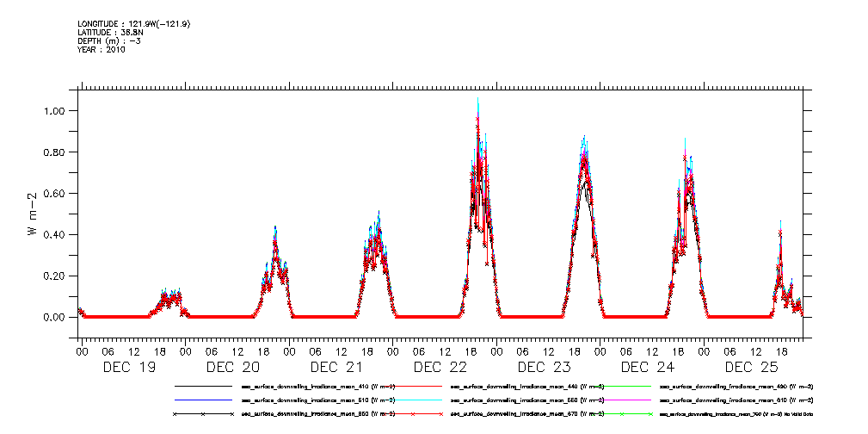The height and width of the screenshot is (434, 868).
Task: Click the plain black legend line sample
Action: pyautogui.click(x=203, y=386)
